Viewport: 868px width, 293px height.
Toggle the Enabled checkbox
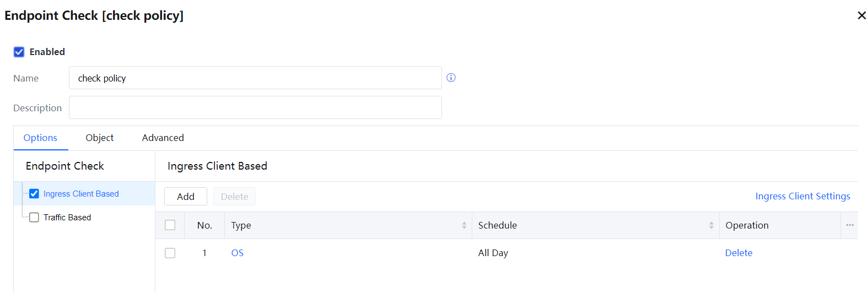[19, 52]
